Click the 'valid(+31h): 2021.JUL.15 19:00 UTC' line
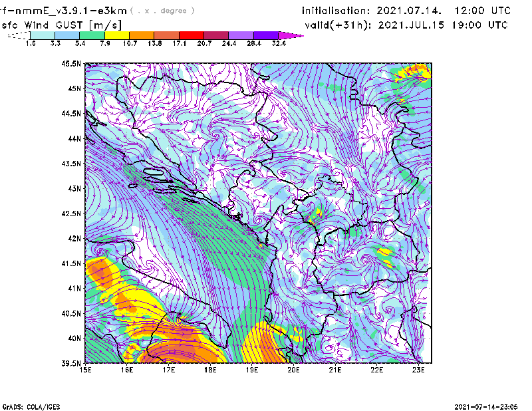532x411 pixels. coord(406,25)
